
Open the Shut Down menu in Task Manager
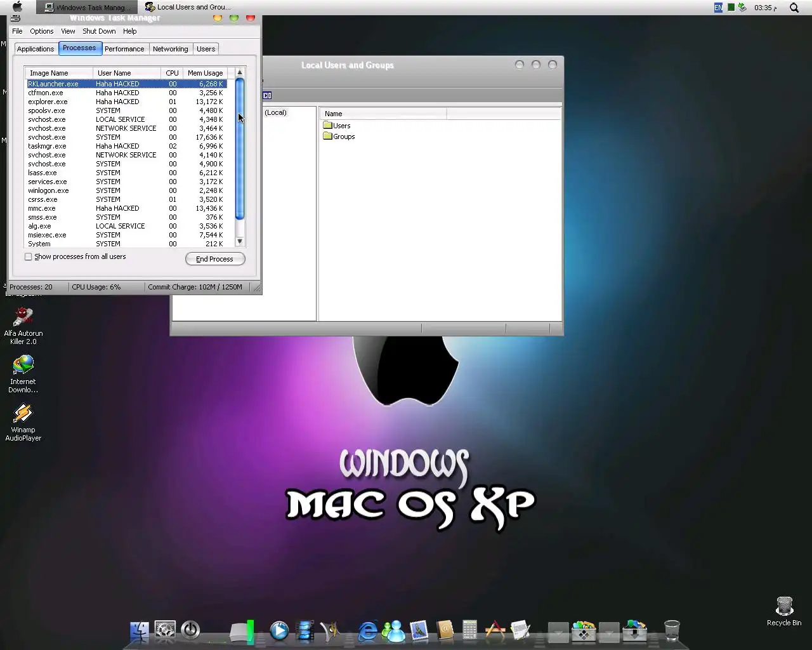click(99, 31)
